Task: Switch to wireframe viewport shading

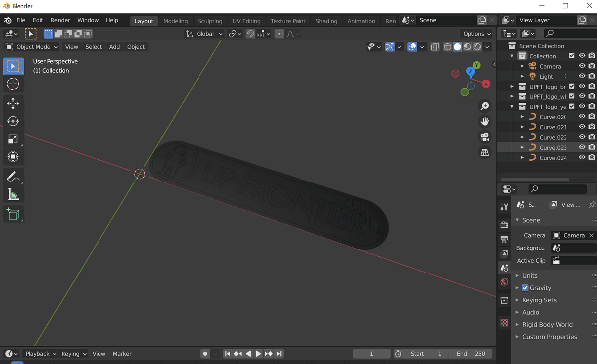Action: [447, 47]
